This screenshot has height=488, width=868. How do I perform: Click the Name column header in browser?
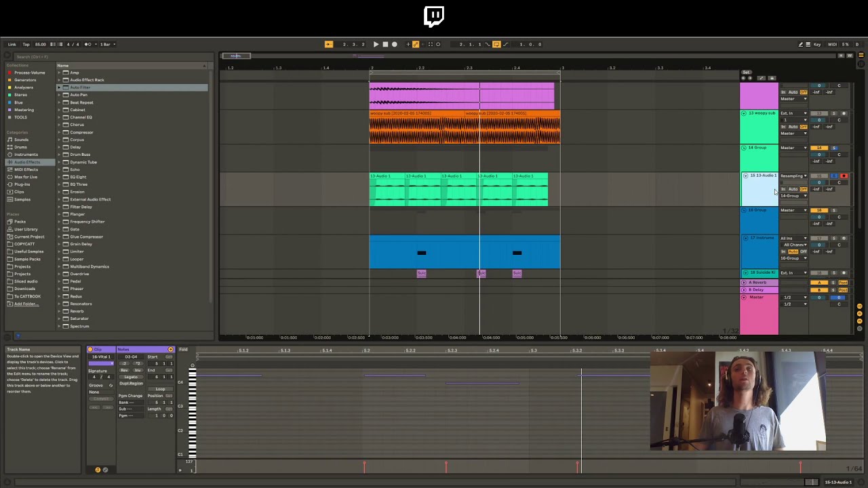(x=132, y=66)
